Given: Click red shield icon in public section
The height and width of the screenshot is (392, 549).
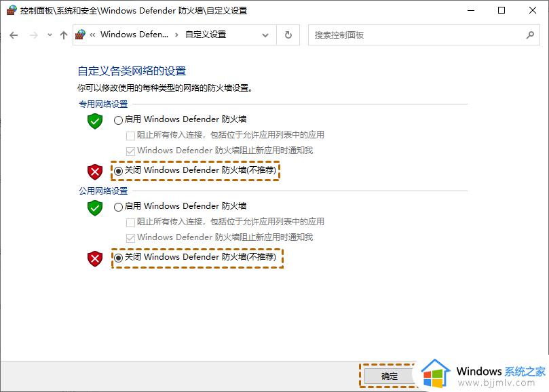Looking at the screenshot, I should [95, 258].
